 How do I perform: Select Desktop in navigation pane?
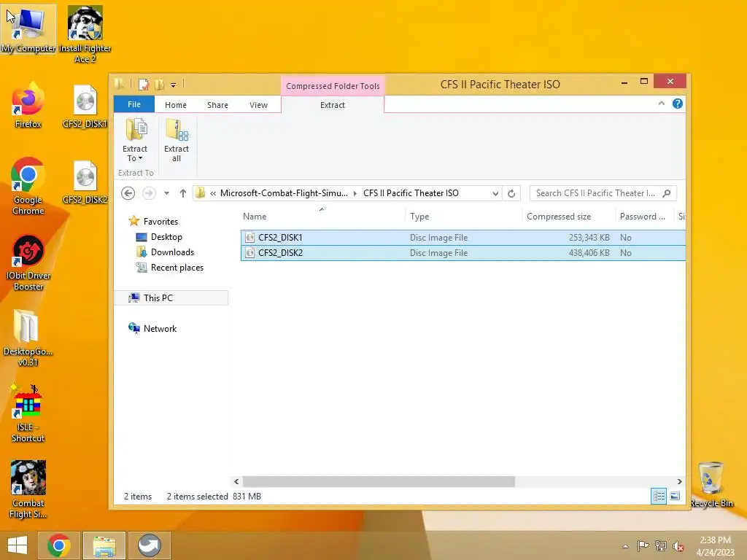click(x=166, y=237)
